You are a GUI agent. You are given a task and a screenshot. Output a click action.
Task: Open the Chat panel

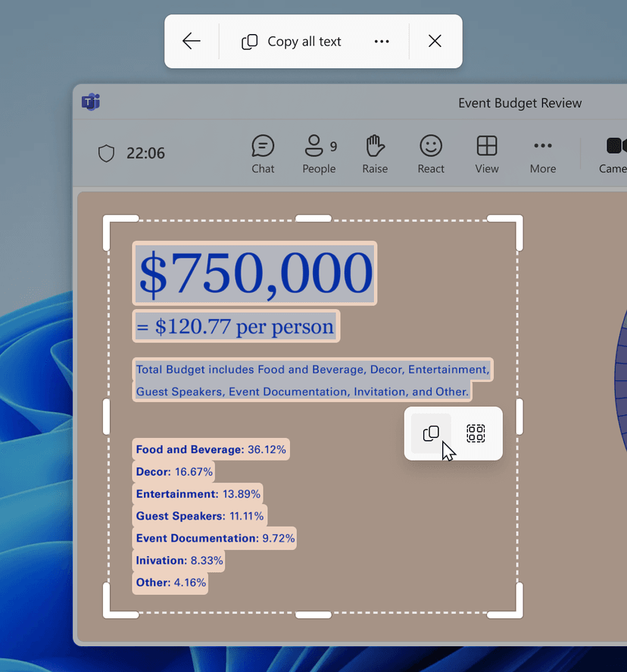click(x=263, y=153)
